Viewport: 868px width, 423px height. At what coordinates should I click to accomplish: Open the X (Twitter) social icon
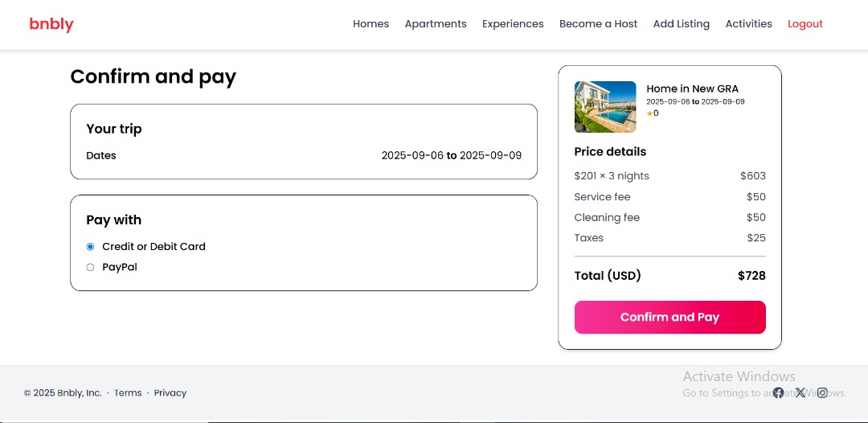click(x=800, y=392)
